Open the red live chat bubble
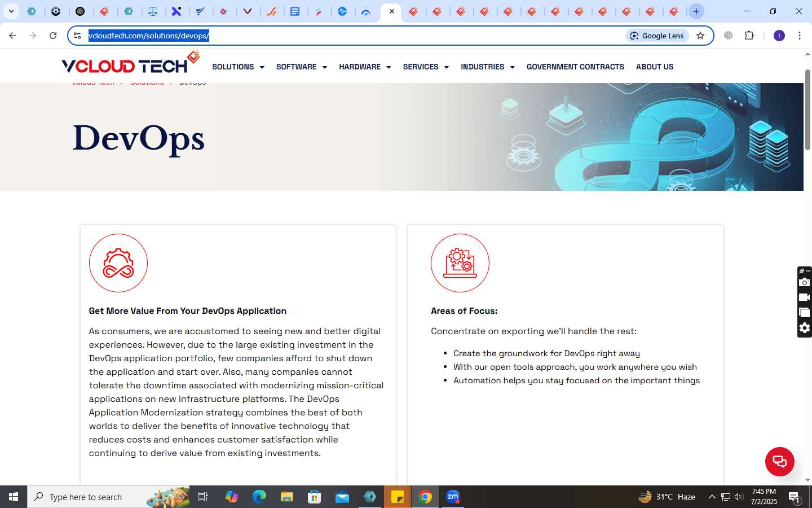Screen dimensions: 812x508 [779, 461]
